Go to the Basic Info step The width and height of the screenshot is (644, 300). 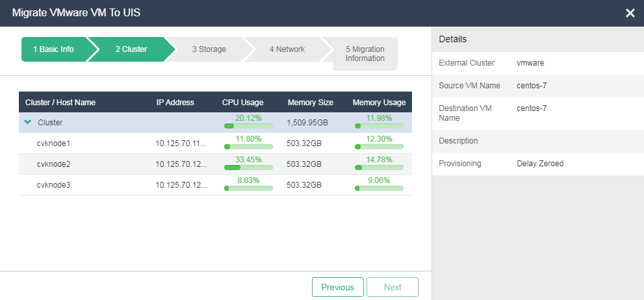click(x=54, y=49)
